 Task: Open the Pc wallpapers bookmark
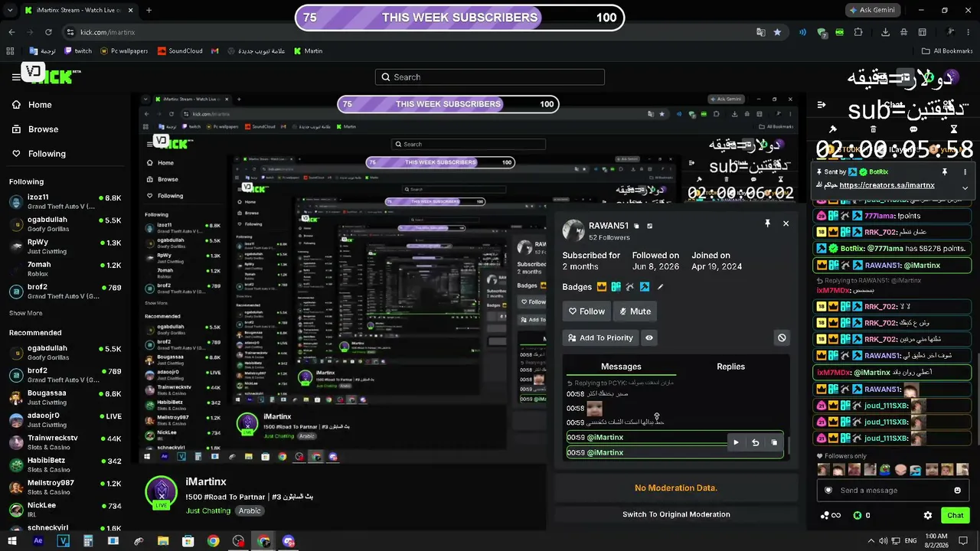pos(123,51)
